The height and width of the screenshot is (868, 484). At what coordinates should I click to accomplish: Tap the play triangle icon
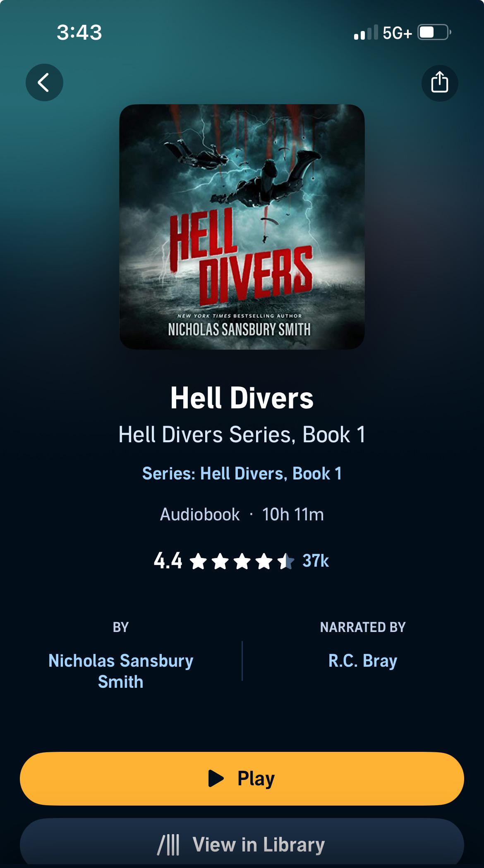click(x=216, y=778)
